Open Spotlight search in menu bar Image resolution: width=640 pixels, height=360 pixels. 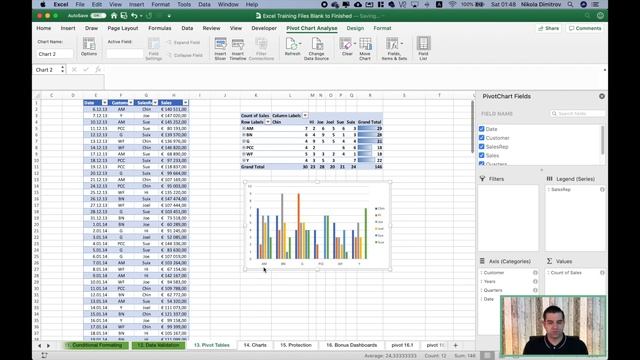[570, 4]
